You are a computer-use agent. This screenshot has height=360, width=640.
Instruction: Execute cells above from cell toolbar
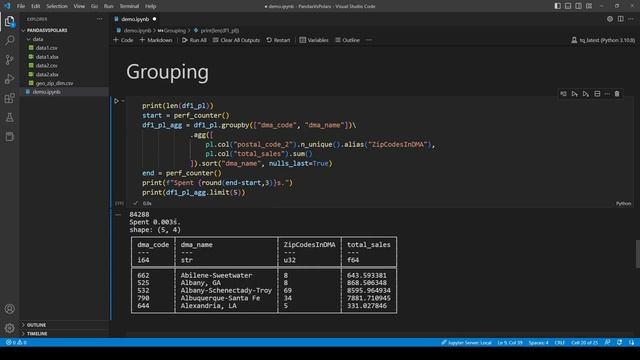point(575,94)
